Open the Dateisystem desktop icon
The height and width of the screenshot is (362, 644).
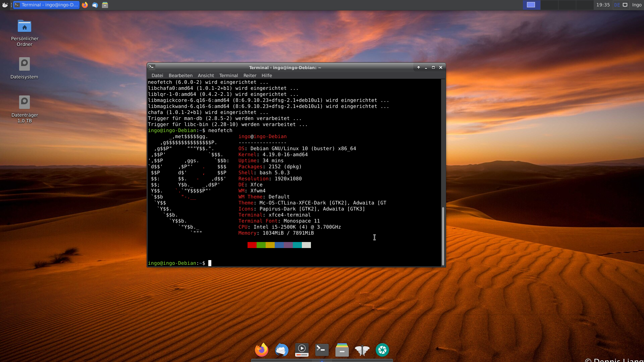[24, 64]
